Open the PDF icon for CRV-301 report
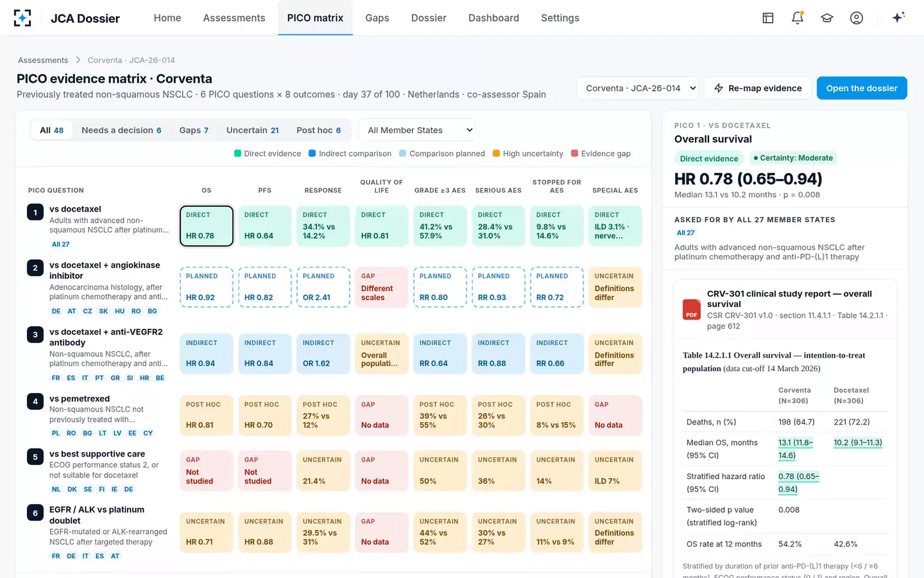 pos(691,310)
